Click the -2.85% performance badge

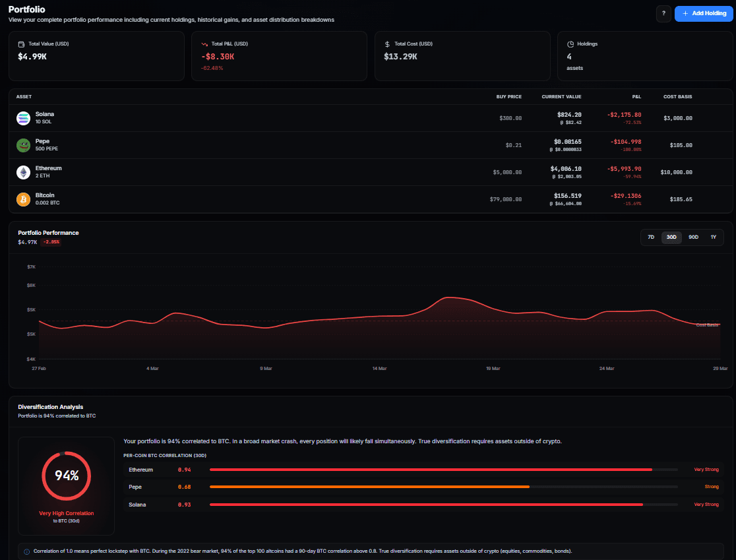(x=51, y=242)
